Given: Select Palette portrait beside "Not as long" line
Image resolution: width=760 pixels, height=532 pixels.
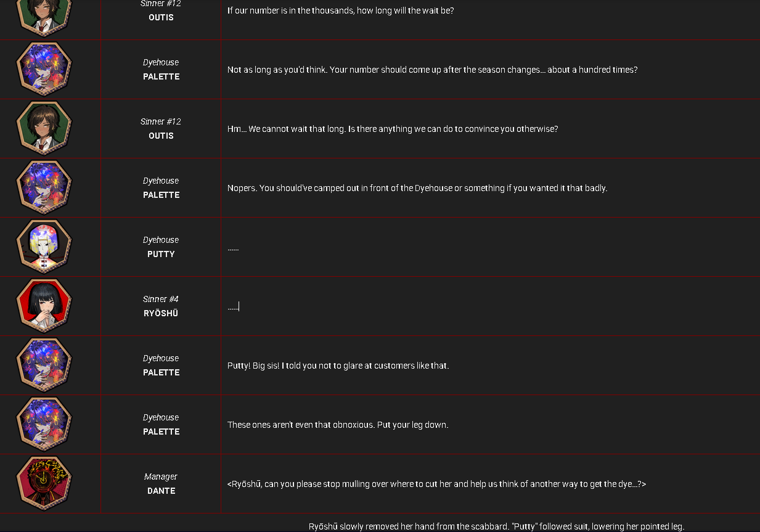Looking at the screenshot, I should point(44,70).
